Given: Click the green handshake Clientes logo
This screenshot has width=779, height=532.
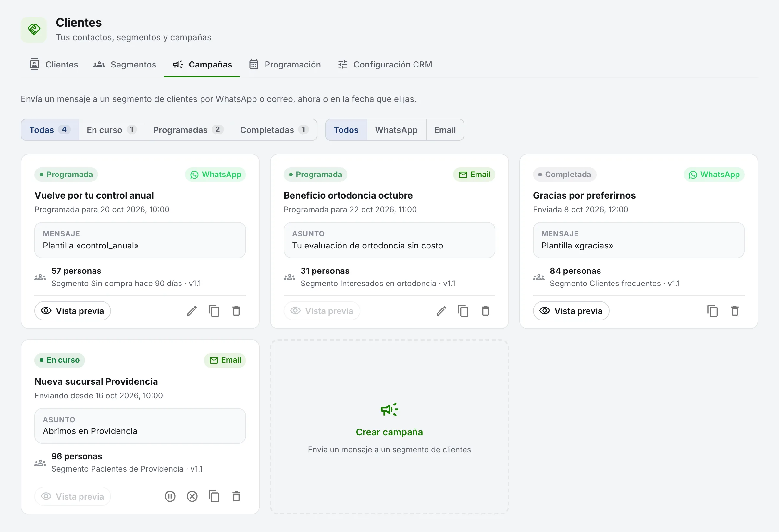Looking at the screenshot, I should click(34, 30).
